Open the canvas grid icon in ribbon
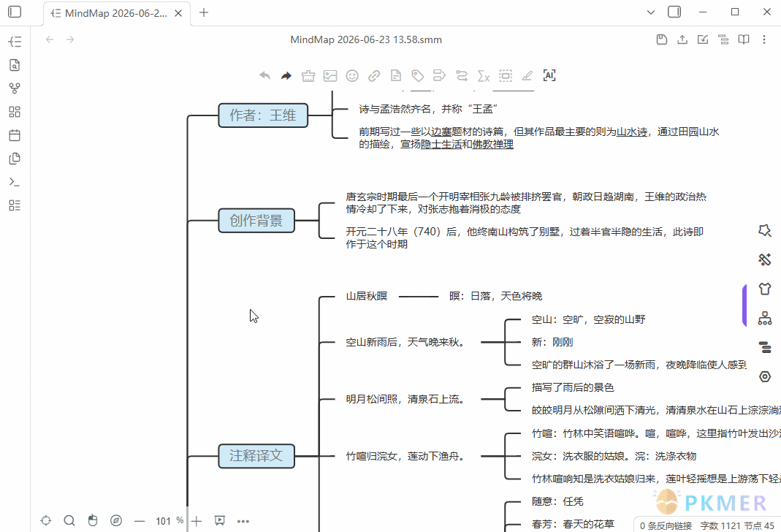Image resolution: width=781 pixels, height=532 pixels. pos(15,112)
